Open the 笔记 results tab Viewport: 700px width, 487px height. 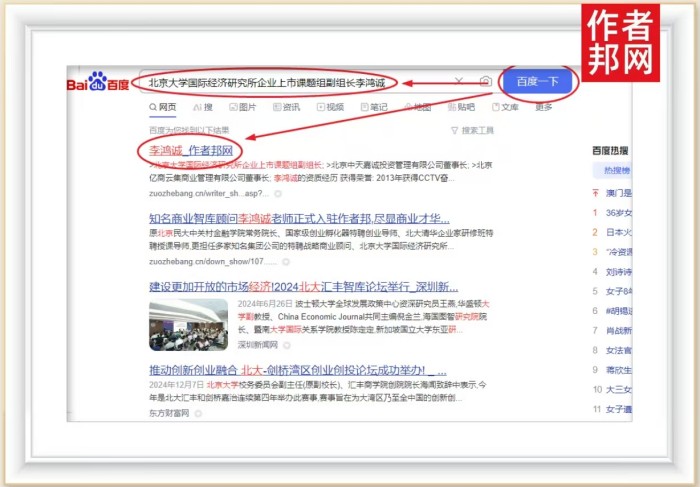(375, 107)
